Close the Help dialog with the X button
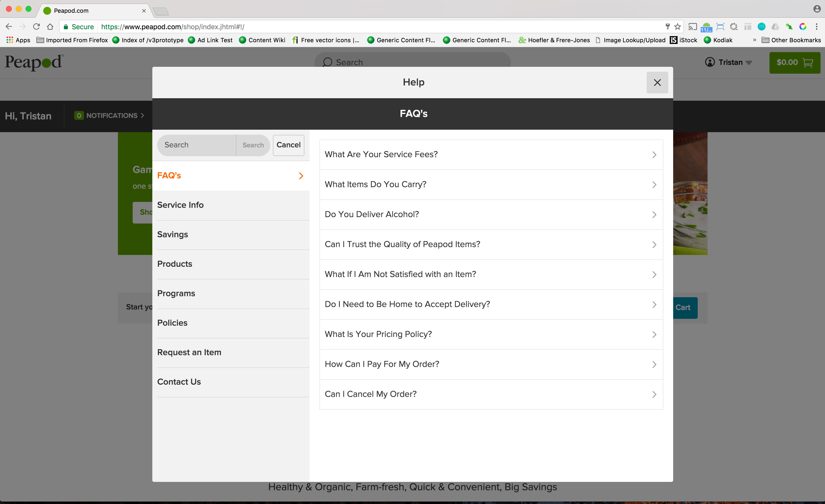Viewport: 825px width, 504px height. pos(657,82)
